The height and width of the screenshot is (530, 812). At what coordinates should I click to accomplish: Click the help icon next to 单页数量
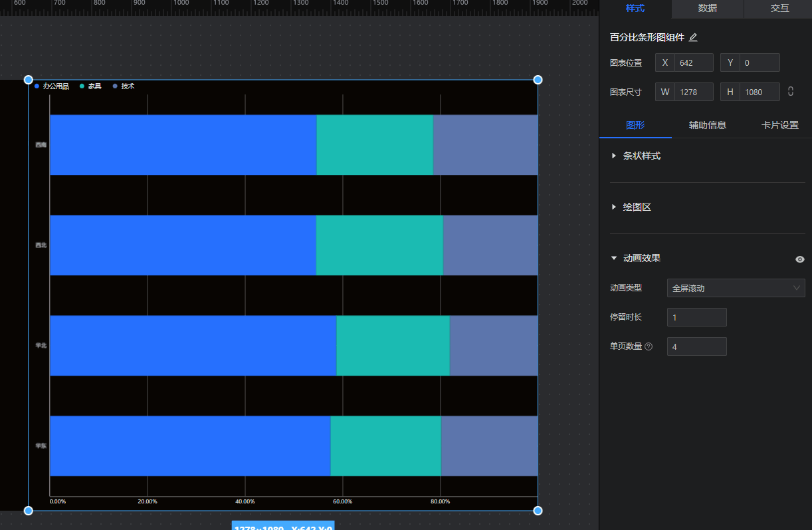(649, 346)
